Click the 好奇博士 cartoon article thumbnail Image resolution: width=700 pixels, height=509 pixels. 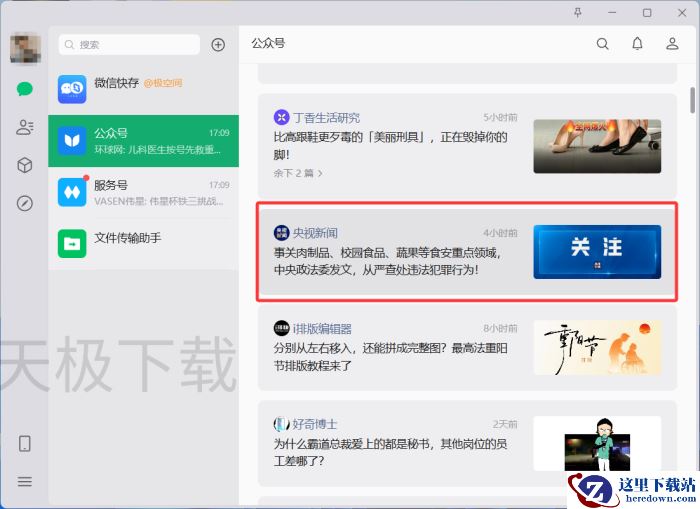597,443
